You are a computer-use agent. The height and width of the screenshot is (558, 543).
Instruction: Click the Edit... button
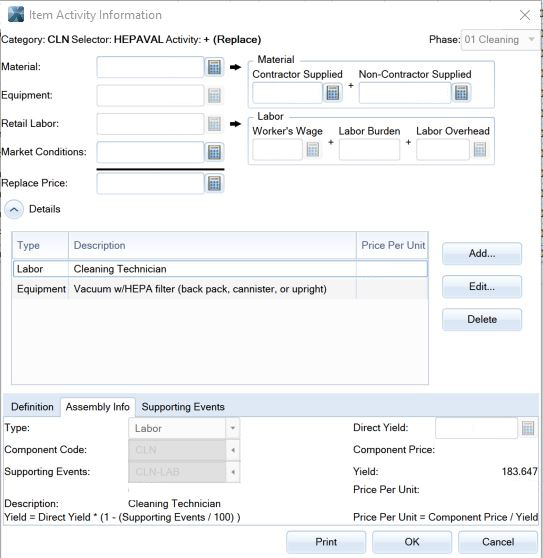point(482,287)
